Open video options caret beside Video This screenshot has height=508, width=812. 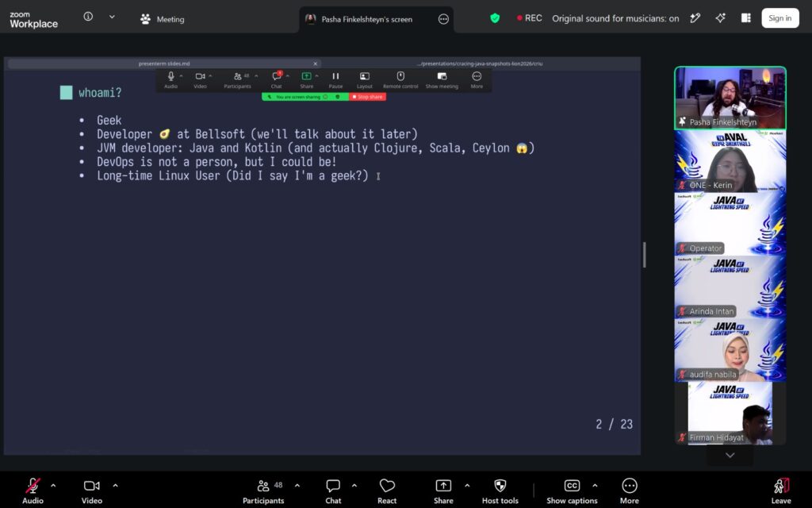click(116, 486)
